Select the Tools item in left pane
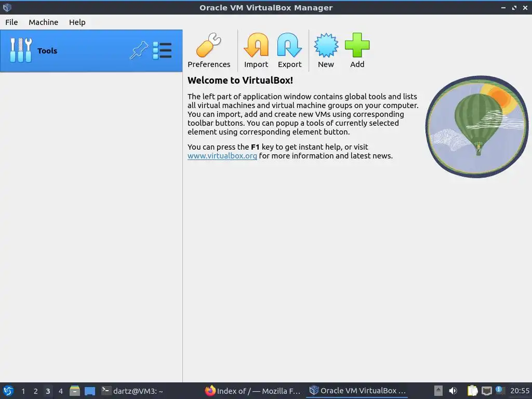 coord(91,50)
